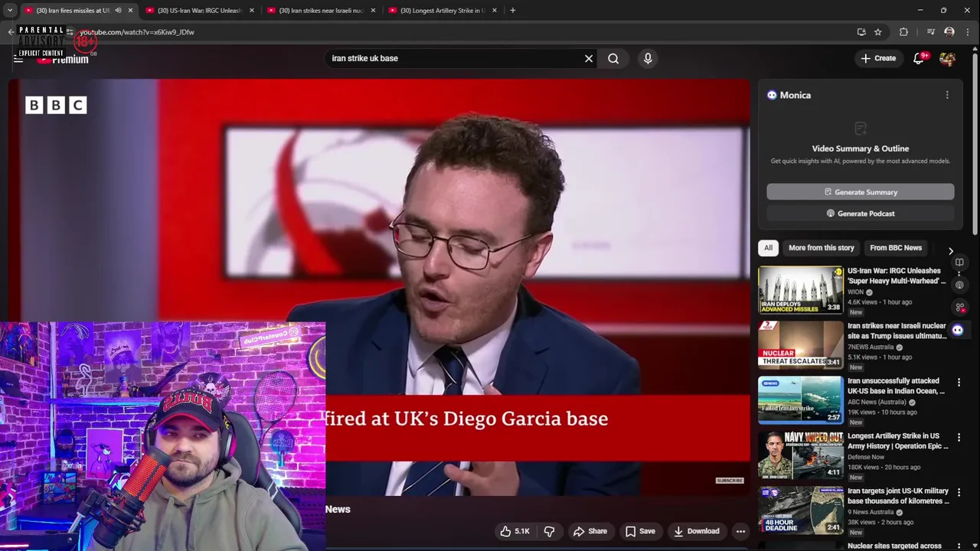Image resolution: width=980 pixels, height=551 pixels.
Task: Save the video to playlist
Action: click(x=640, y=531)
